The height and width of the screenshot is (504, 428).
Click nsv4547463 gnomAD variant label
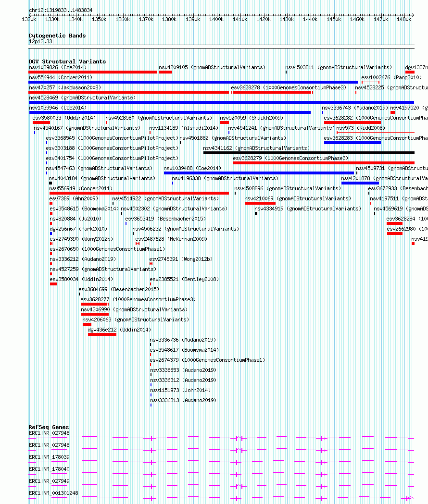coord(99,169)
